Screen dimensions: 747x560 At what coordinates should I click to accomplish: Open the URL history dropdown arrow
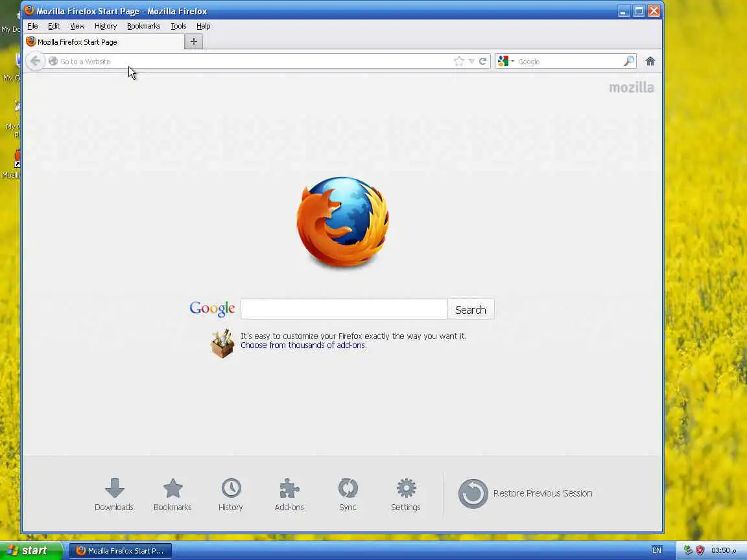point(471,62)
